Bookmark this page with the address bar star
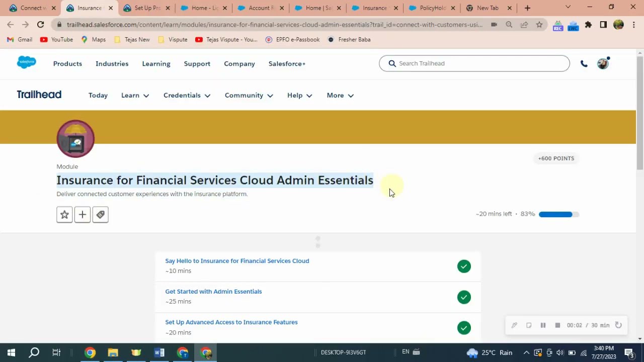Image resolution: width=644 pixels, height=362 pixels. pos(539,24)
